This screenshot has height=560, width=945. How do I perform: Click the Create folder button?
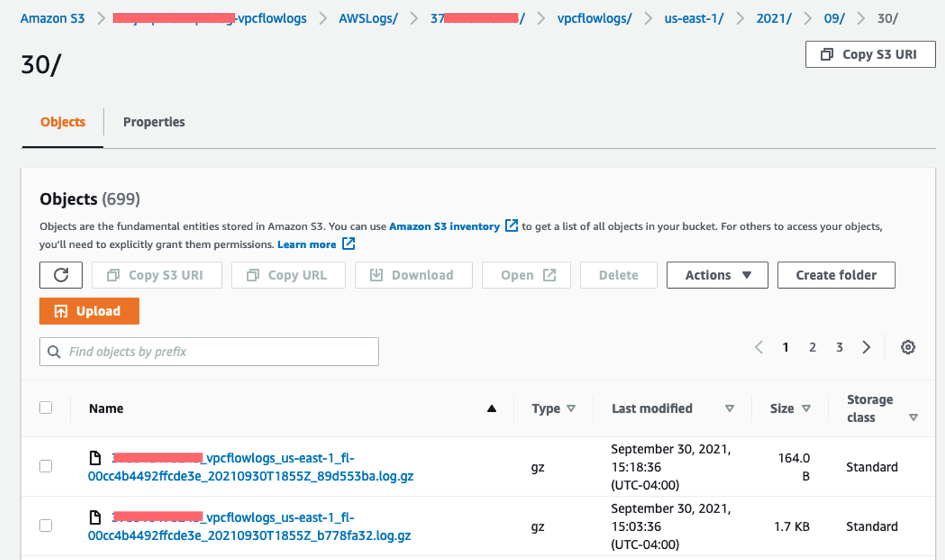pos(835,275)
